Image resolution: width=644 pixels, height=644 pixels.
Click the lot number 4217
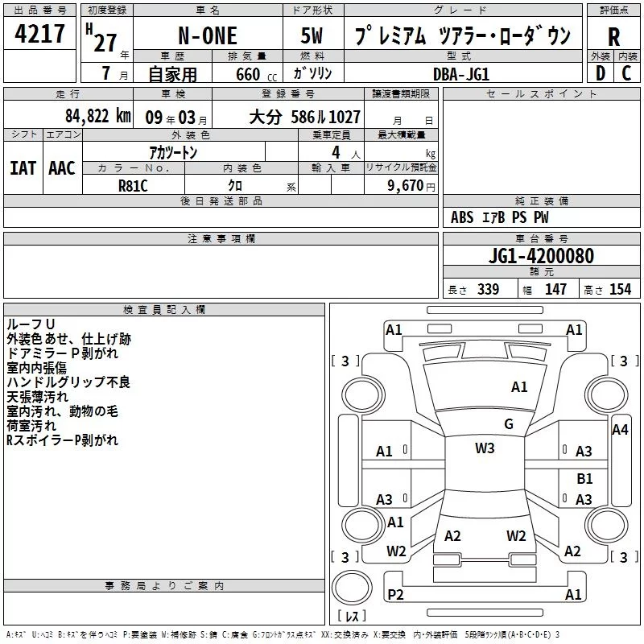39,34
